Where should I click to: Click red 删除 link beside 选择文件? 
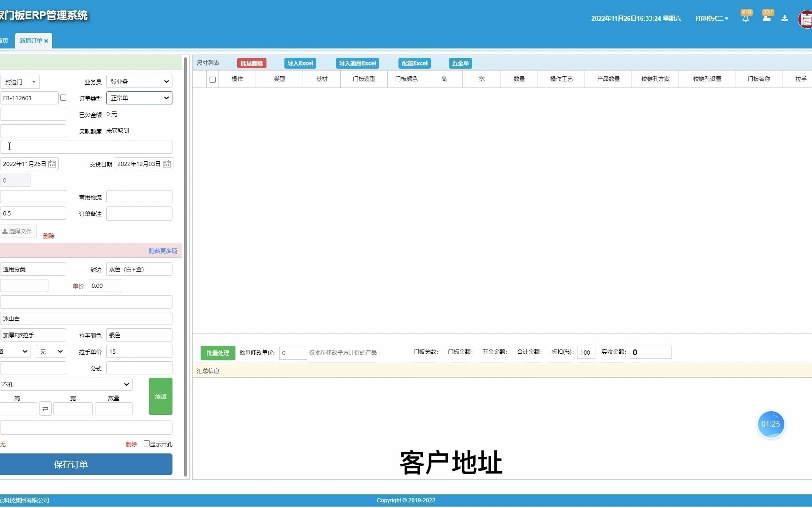49,236
